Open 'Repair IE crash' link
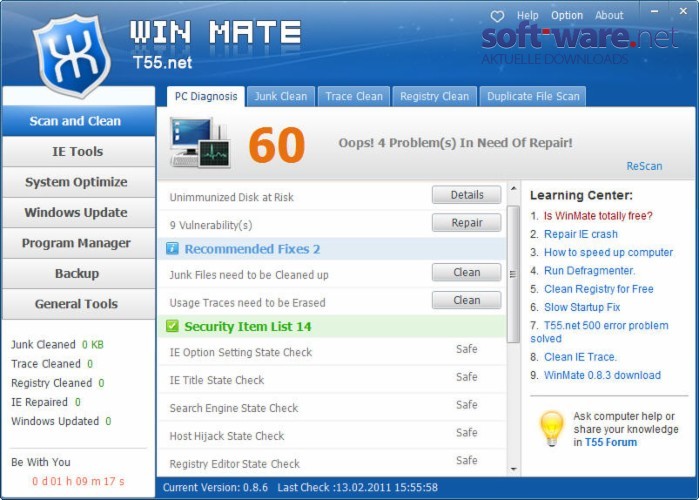The width and height of the screenshot is (699, 500). tap(581, 234)
